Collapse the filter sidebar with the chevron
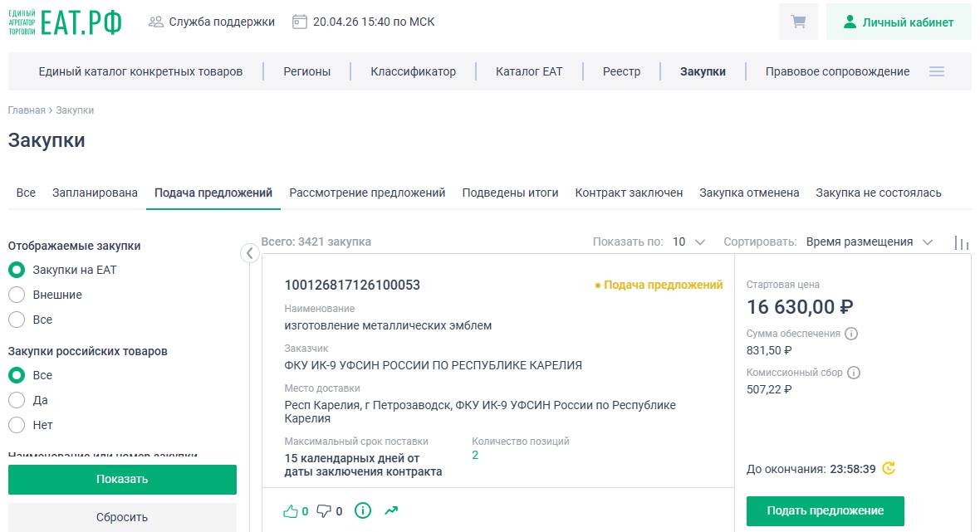The image size is (980, 532). tap(249, 253)
